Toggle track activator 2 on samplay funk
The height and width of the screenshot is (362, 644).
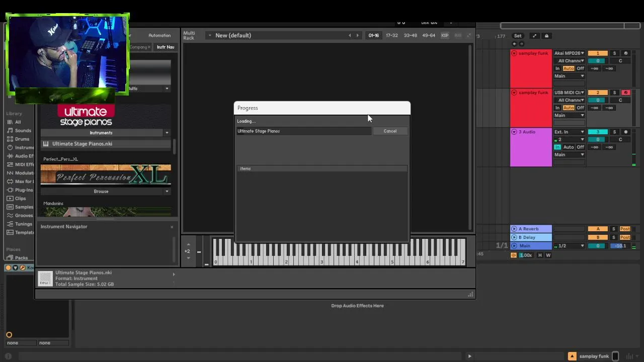pos(598,93)
